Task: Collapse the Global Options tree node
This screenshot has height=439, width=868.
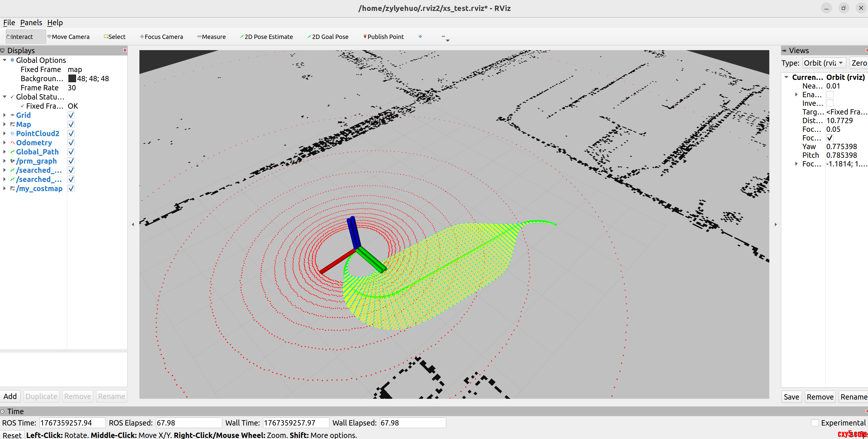Action: pos(4,60)
